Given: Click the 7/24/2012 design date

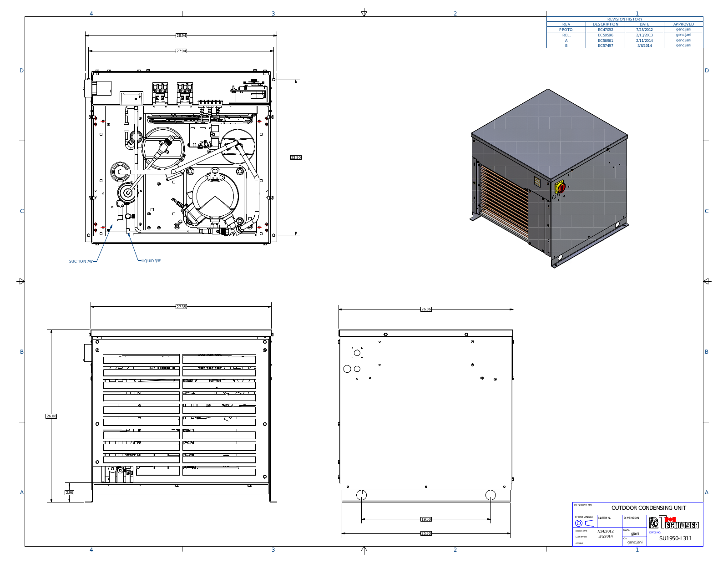Looking at the screenshot, I should (605, 531).
